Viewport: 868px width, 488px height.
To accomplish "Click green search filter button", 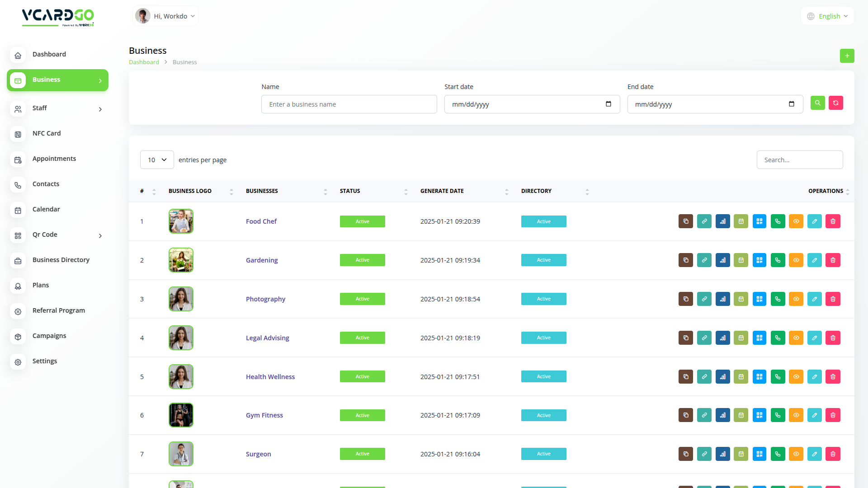I will 817,103.
